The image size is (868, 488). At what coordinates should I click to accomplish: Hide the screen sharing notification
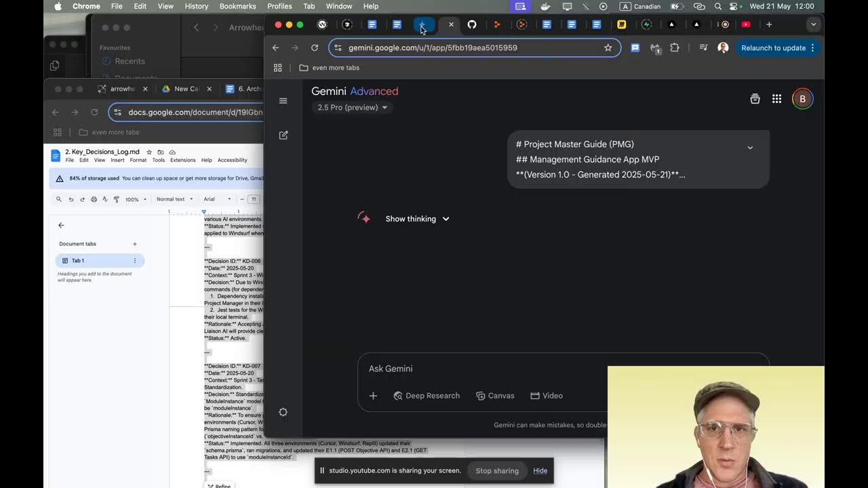click(x=540, y=471)
